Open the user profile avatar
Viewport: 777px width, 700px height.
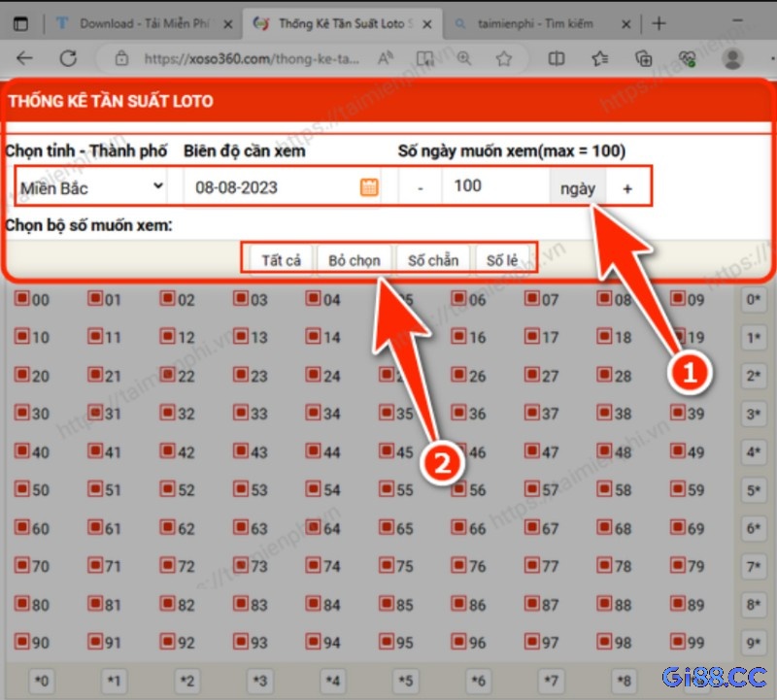click(732, 58)
